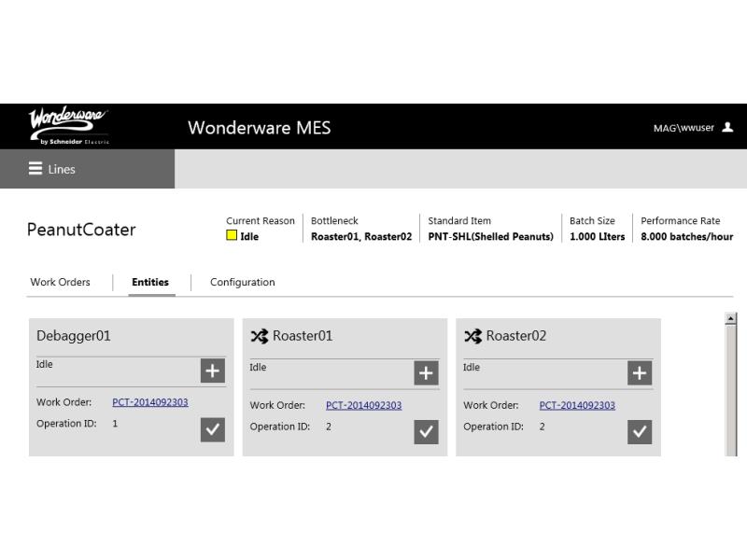Click the vertical scrollbar track
This screenshot has width=747, height=560.
pyautogui.click(x=730, y=390)
